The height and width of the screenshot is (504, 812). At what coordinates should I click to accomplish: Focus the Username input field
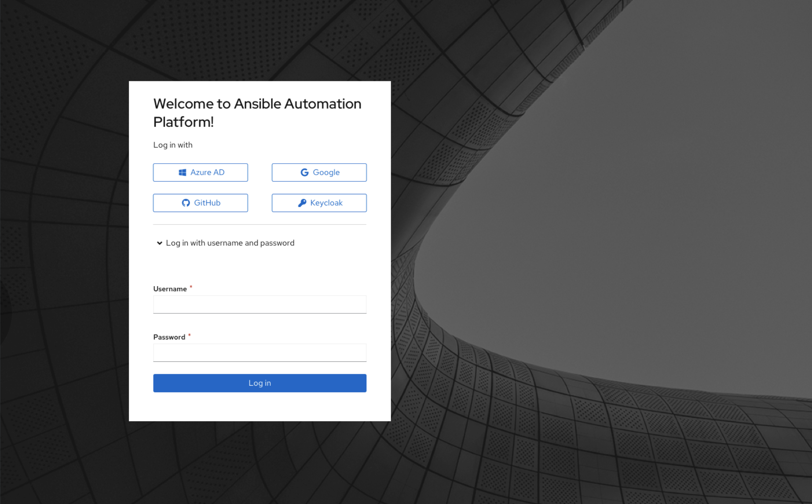[259, 304]
